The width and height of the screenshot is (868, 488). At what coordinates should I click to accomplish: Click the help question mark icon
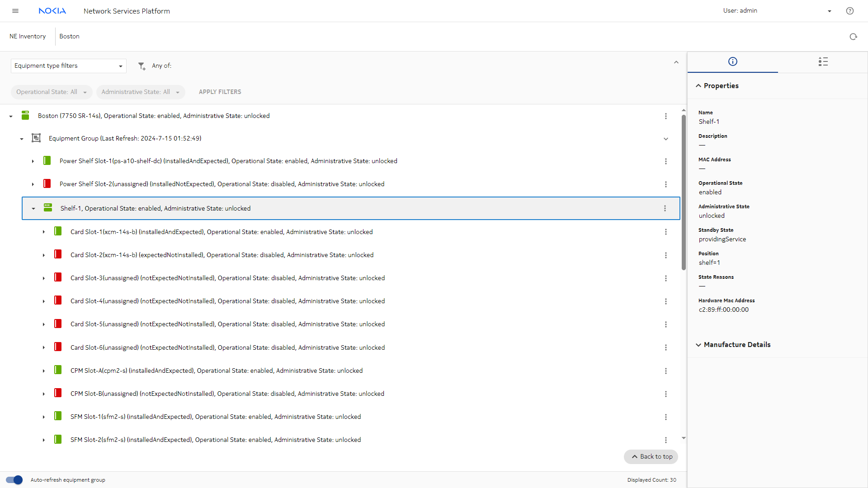point(850,11)
